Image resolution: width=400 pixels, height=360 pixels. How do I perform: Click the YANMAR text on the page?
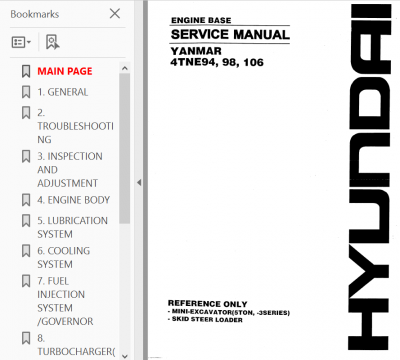pyautogui.click(x=196, y=51)
